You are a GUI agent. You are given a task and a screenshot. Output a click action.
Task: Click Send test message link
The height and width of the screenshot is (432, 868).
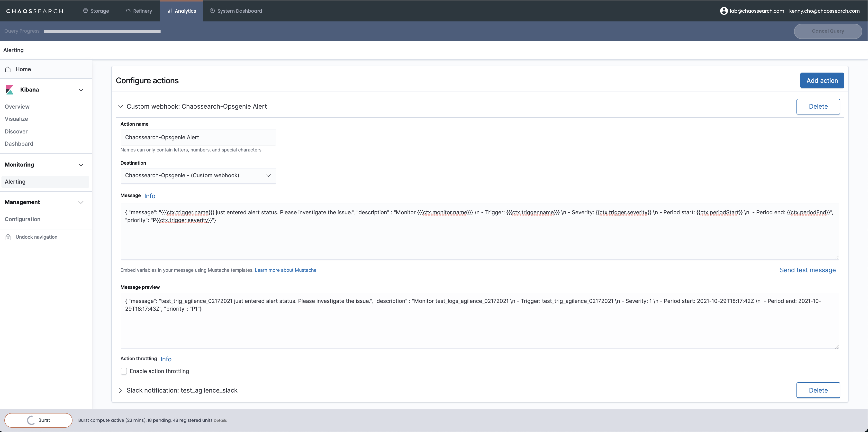[807, 270]
